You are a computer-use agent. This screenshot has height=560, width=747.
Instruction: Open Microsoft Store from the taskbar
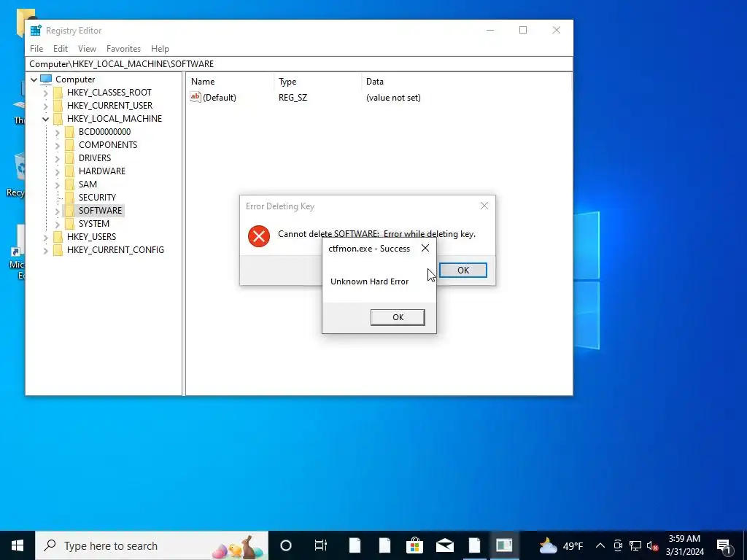pos(414,545)
